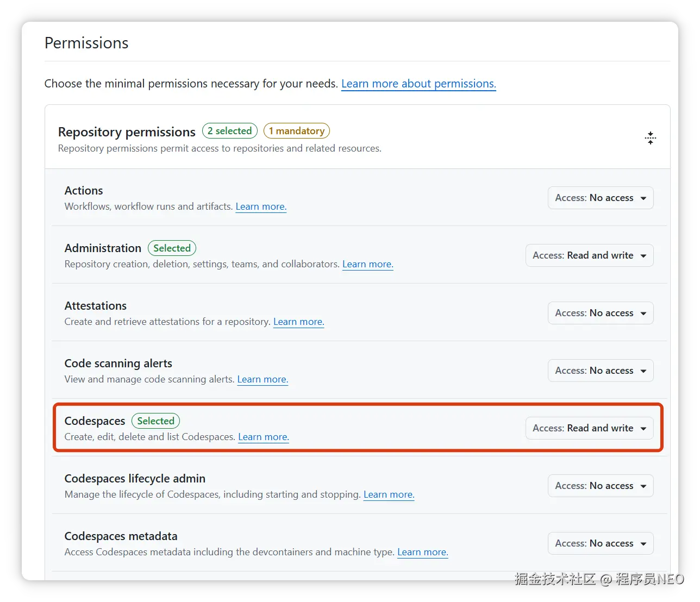The image size is (700, 602).
Task: Open Learn more for Code scanning alerts
Action: pyautogui.click(x=262, y=379)
